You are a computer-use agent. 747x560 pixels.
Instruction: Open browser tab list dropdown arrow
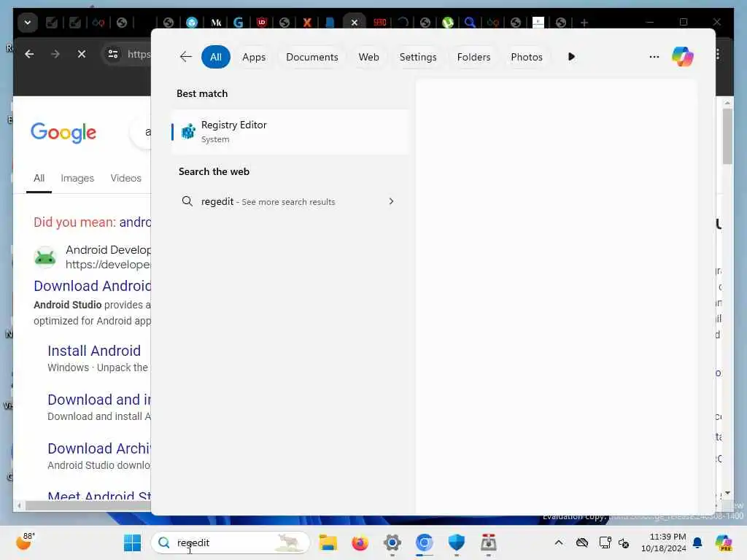pyautogui.click(x=28, y=23)
